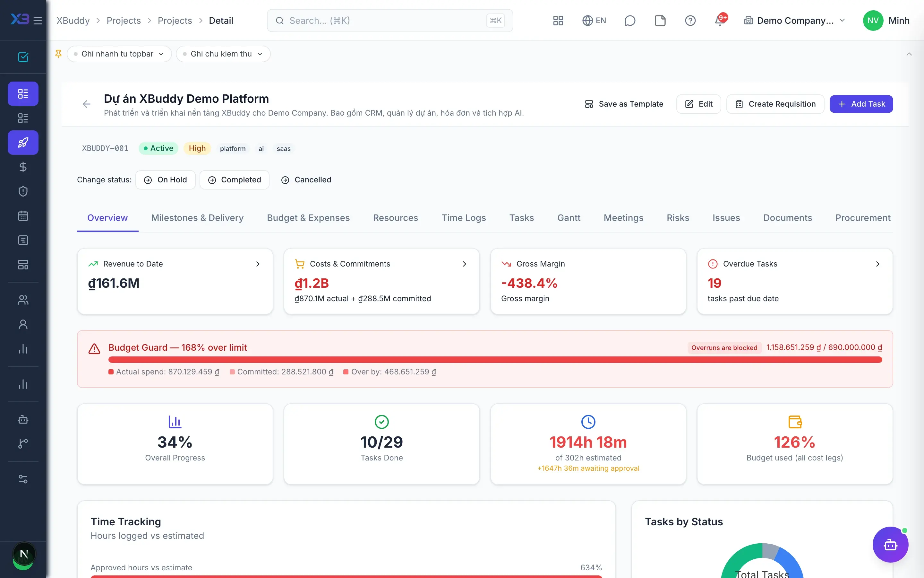This screenshot has height=578, width=924.
Task: Open the notifications bell icon
Action: [x=720, y=20]
